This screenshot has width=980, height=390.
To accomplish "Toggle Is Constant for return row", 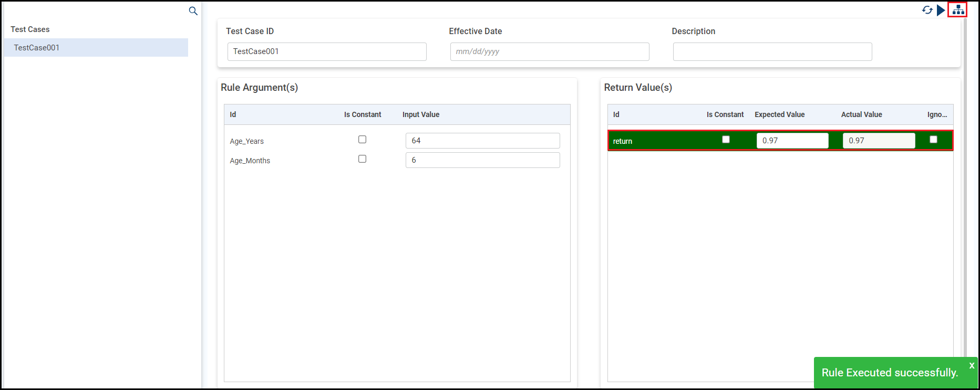I will [726, 140].
